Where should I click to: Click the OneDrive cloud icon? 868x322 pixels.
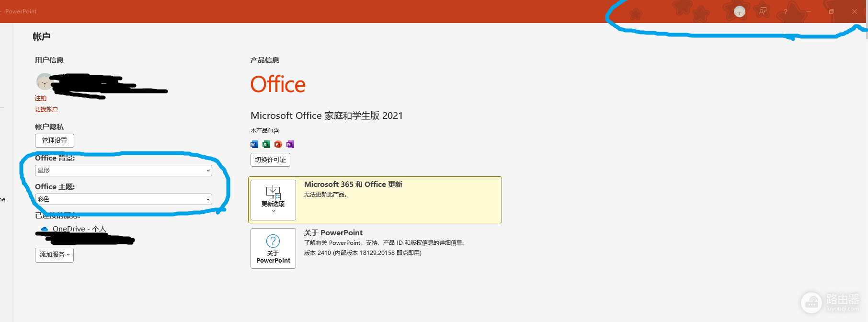click(45, 229)
